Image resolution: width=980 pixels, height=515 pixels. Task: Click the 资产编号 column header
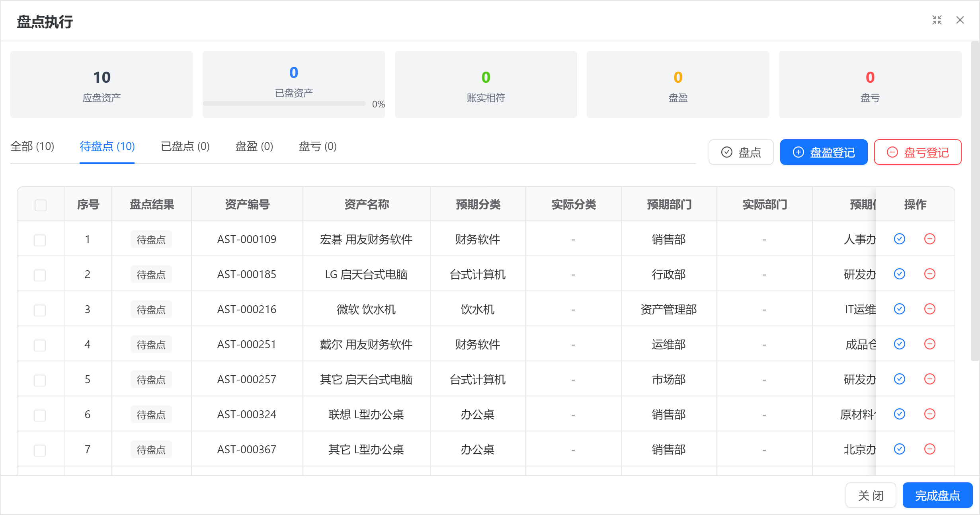[247, 204]
